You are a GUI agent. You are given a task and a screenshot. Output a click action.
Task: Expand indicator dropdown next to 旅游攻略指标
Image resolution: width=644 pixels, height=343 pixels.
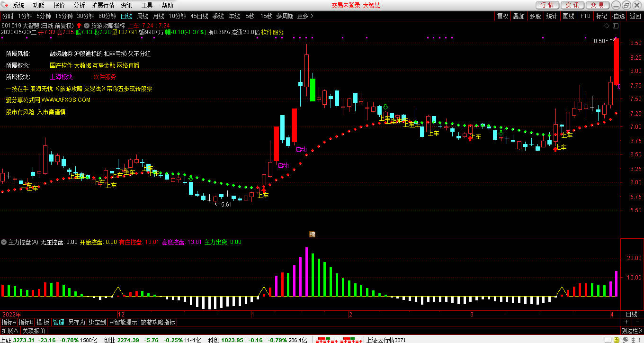point(87,26)
